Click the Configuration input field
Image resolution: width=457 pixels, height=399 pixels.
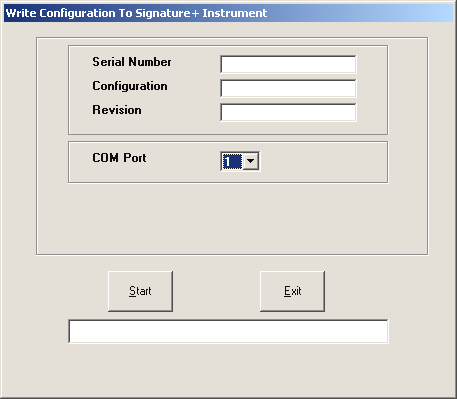tap(288, 88)
